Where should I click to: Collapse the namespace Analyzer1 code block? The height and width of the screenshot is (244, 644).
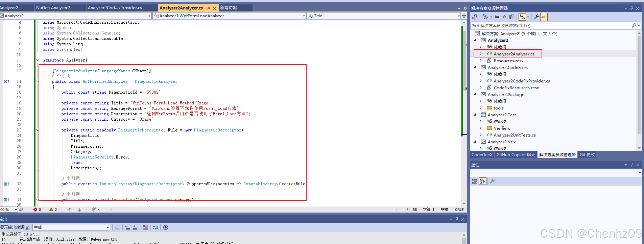pyautogui.click(x=38, y=60)
